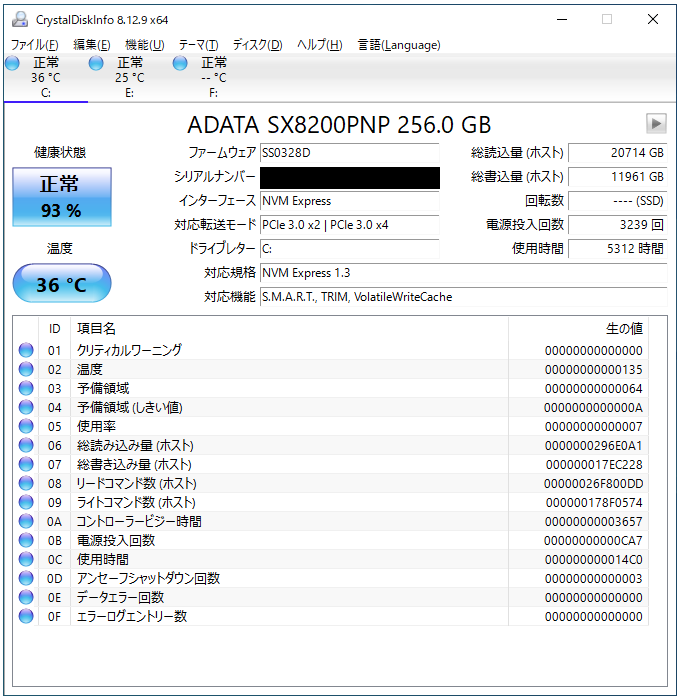Image resolution: width=679 pixels, height=700 pixels.
Task: Open the ファイル(F) menu
Action: pyautogui.click(x=34, y=45)
